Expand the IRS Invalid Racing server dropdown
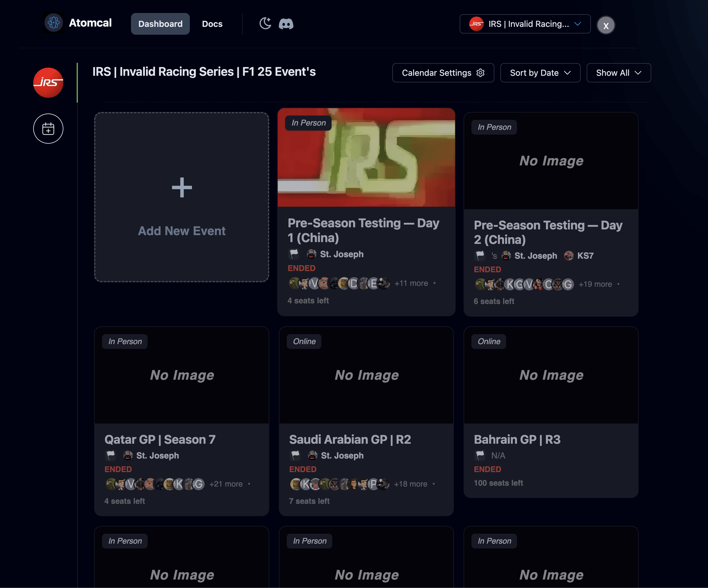 525,24
